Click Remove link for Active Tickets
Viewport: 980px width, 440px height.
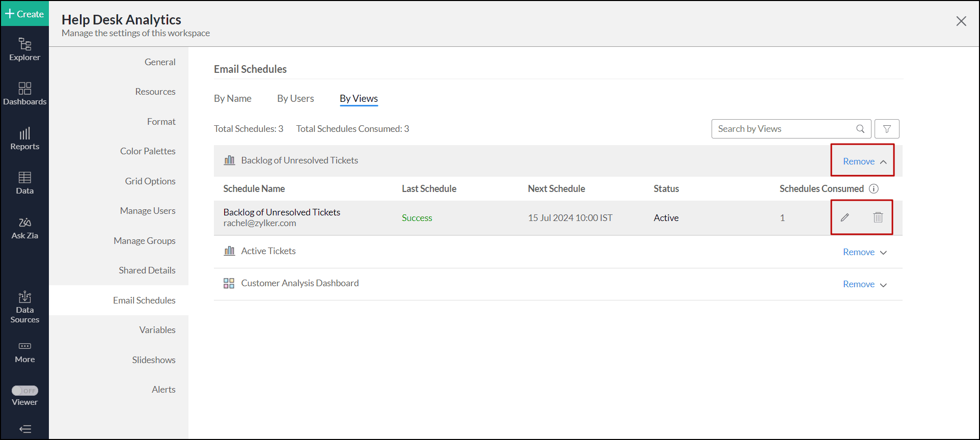pos(858,252)
